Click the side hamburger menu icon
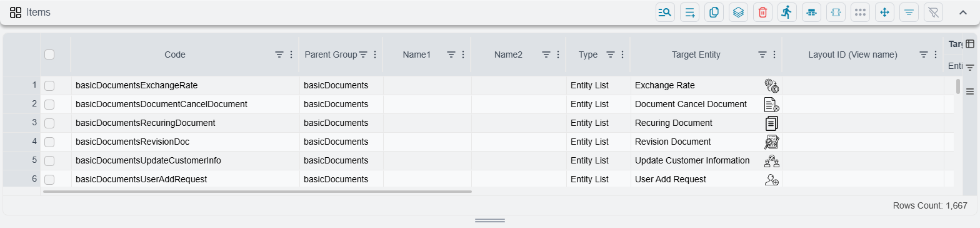Screen dimensions: 980x228 (970, 91)
